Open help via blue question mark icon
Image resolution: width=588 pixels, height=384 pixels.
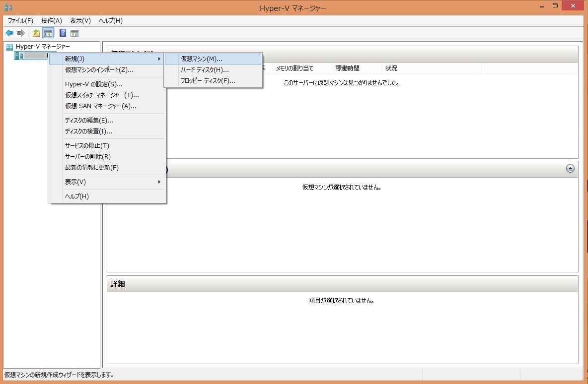tap(63, 33)
